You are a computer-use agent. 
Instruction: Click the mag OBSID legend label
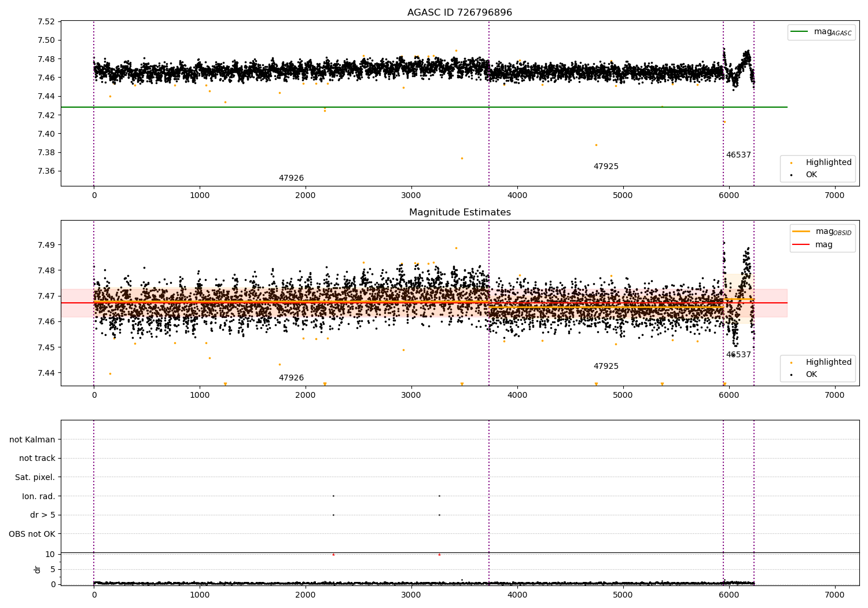point(833,232)
